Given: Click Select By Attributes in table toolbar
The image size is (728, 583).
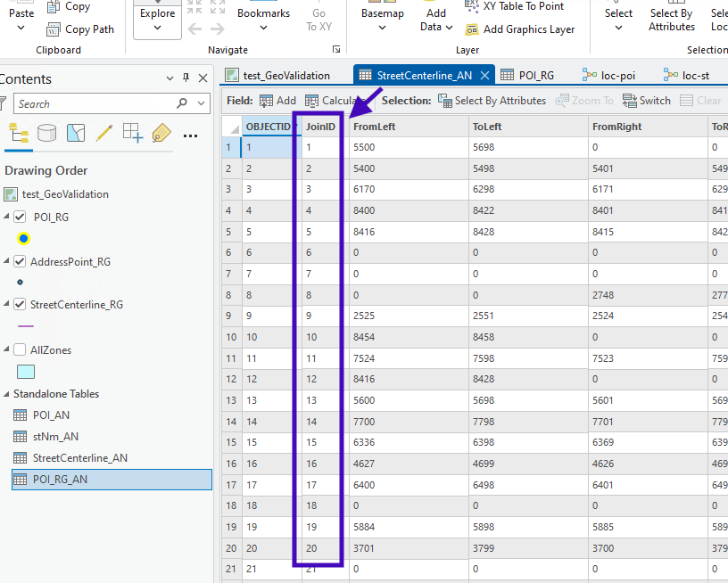Looking at the screenshot, I should coord(492,101).
